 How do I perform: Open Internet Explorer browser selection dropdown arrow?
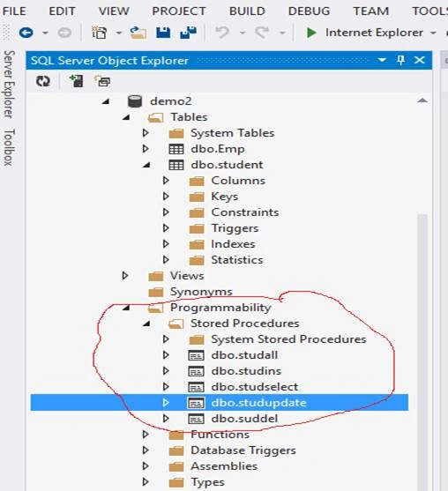click(434, 33)
